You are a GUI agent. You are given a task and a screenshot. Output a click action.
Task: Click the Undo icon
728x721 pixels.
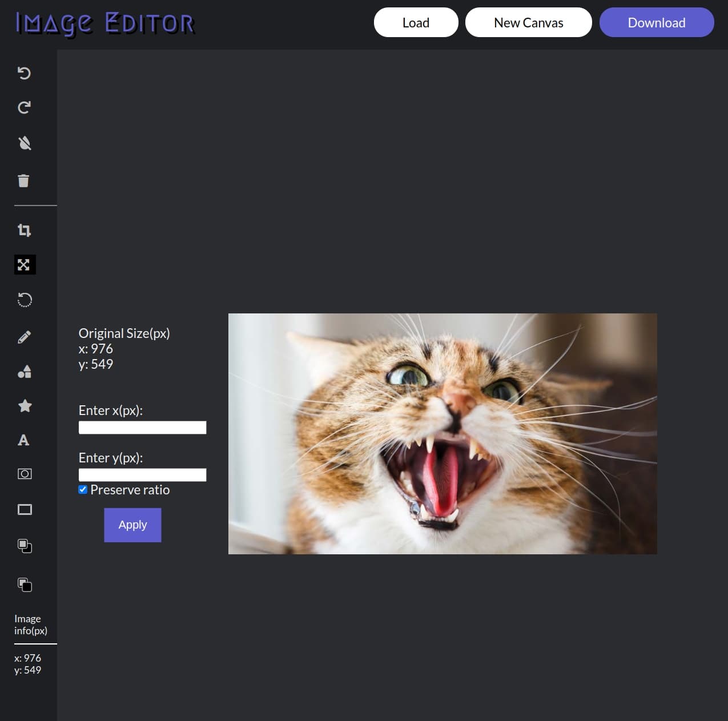click(x=24, y=73)
